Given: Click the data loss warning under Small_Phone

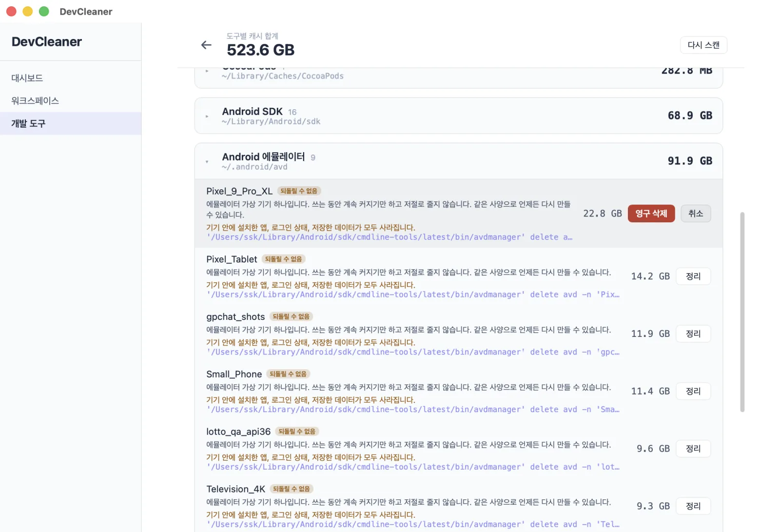Looking at the screenshot, I should (311, 400).
